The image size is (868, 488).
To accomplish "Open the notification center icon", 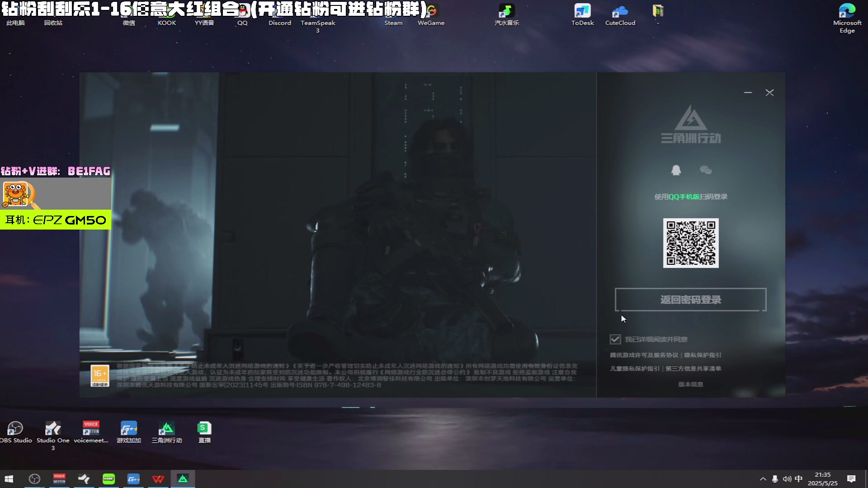I will tap(851, 479).
